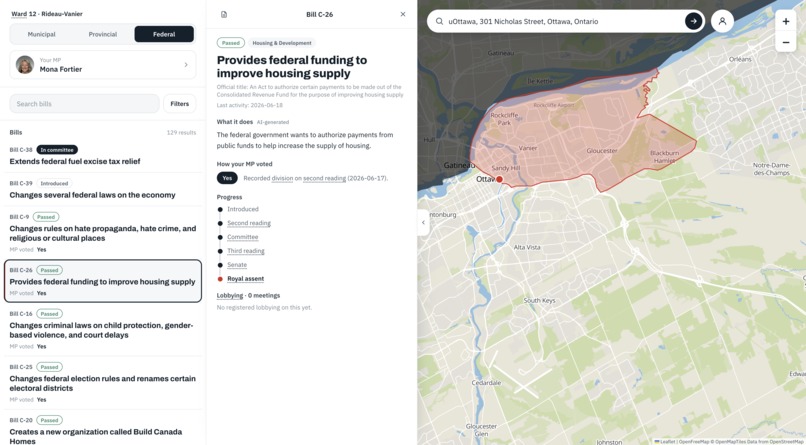Focus the Search bills field
Image resolution: width=806 pixels, height=445 pixels.
(84, 104)
